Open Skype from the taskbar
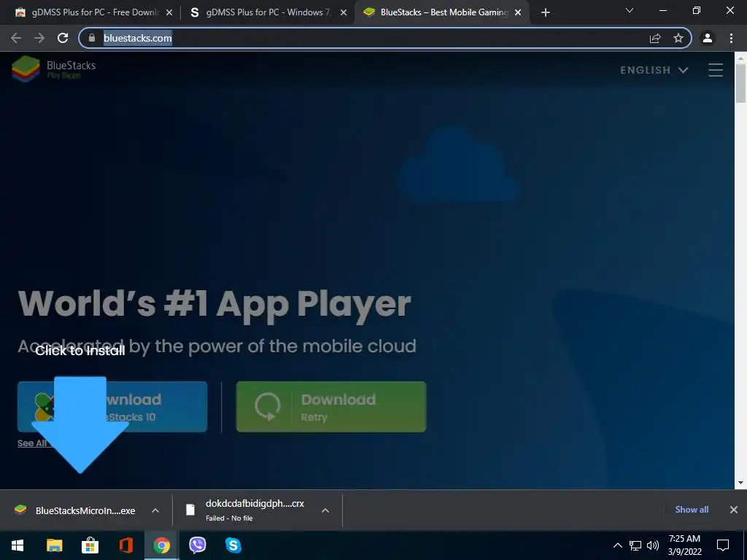The width and height of the screenshot is (747, 560). point(233,545)
